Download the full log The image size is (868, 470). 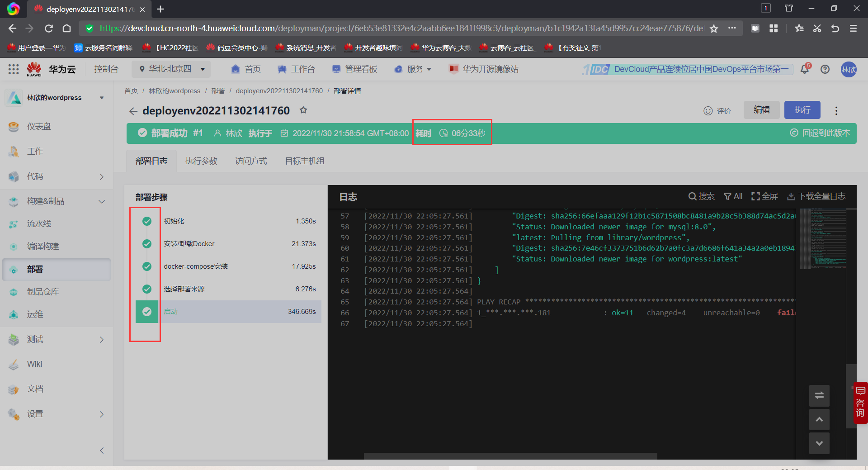(816, 196)
